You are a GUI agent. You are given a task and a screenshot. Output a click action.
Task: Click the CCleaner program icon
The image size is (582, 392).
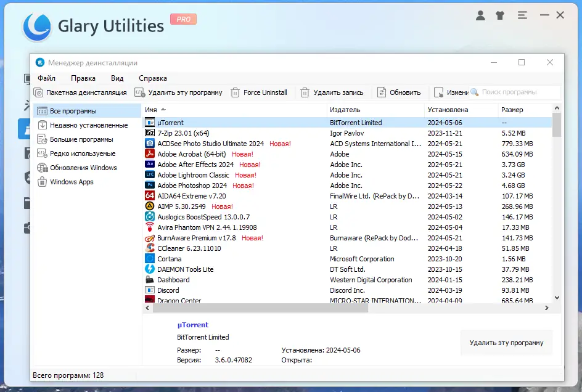click(x=150, y=248)
